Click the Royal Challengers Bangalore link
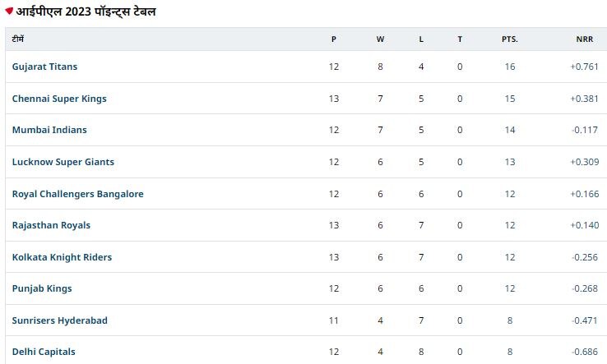The height and width of the screenshot is (364, 607). coord(78,194)
